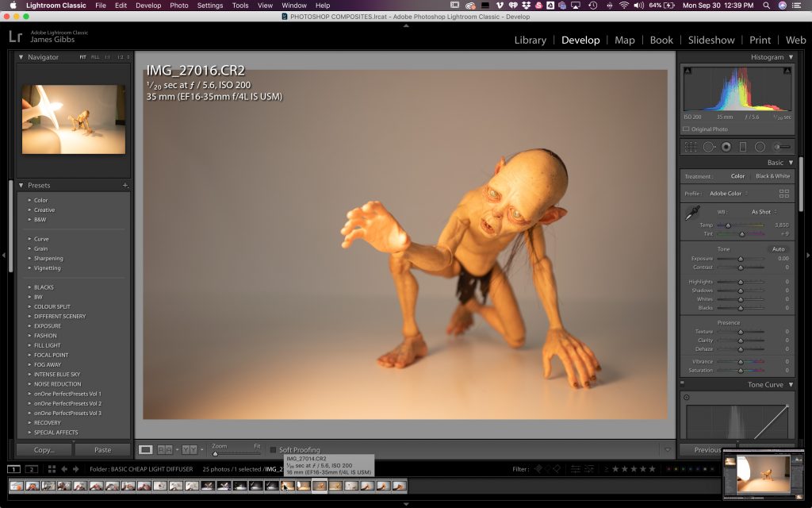Click the Navigator preview thumbnail
812x508 pixels.
pyautogui.click(x=74, y=120)
